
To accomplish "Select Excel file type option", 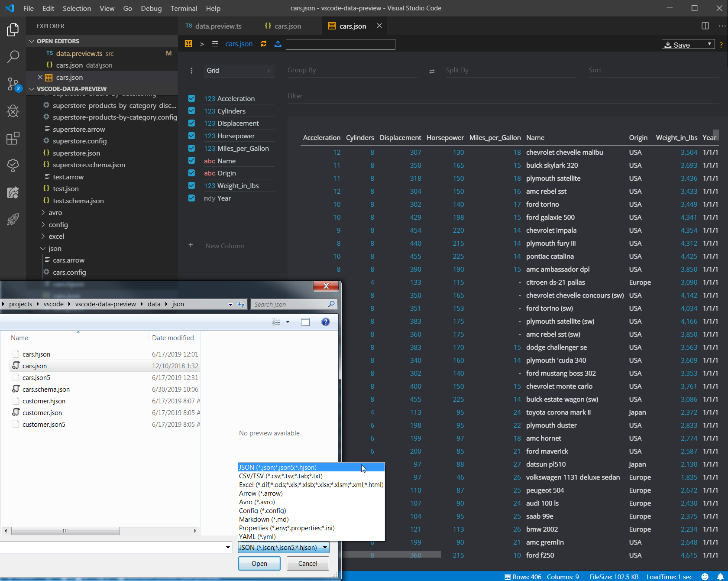I will tap(311, 485).
